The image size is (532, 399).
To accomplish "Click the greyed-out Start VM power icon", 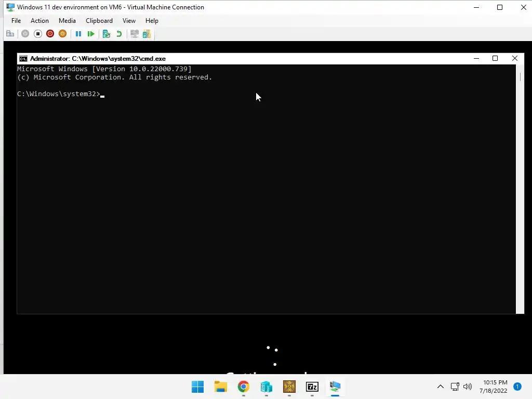I will tap(25, 34).
